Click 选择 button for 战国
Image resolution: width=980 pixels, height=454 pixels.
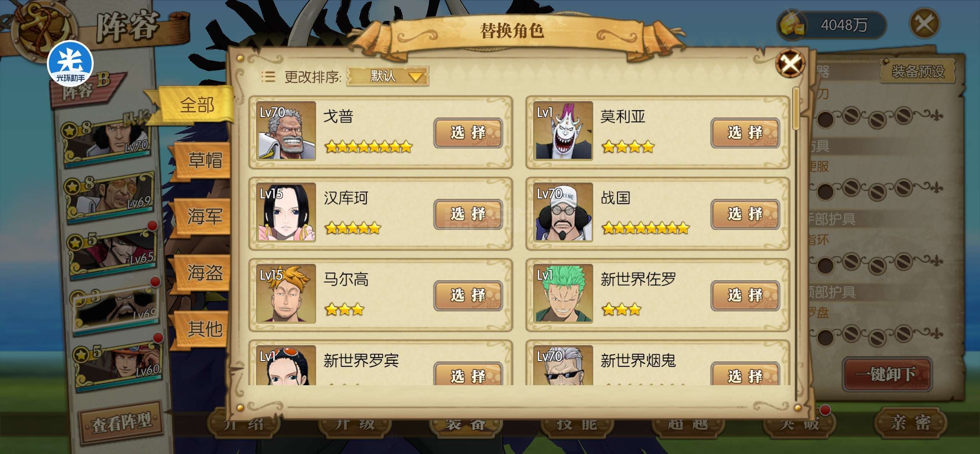tap(745, 214)
